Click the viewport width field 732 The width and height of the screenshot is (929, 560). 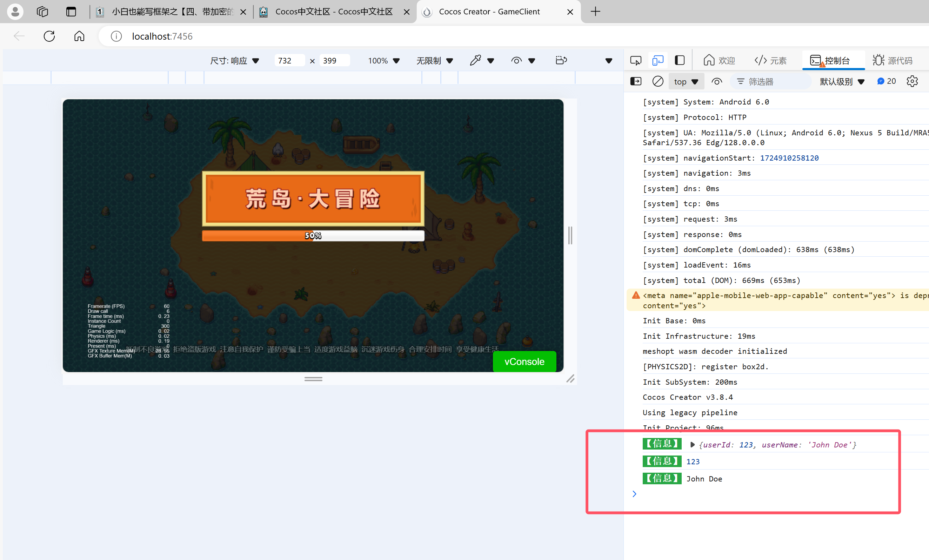pyautogui.click(x=289, y=61)
